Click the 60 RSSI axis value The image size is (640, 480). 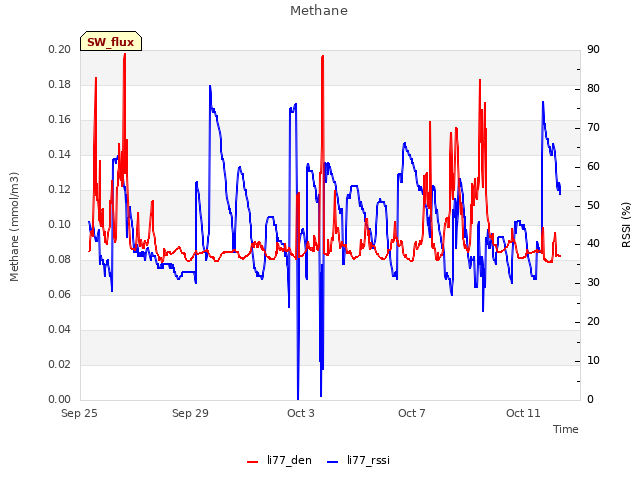pos(593,167)
